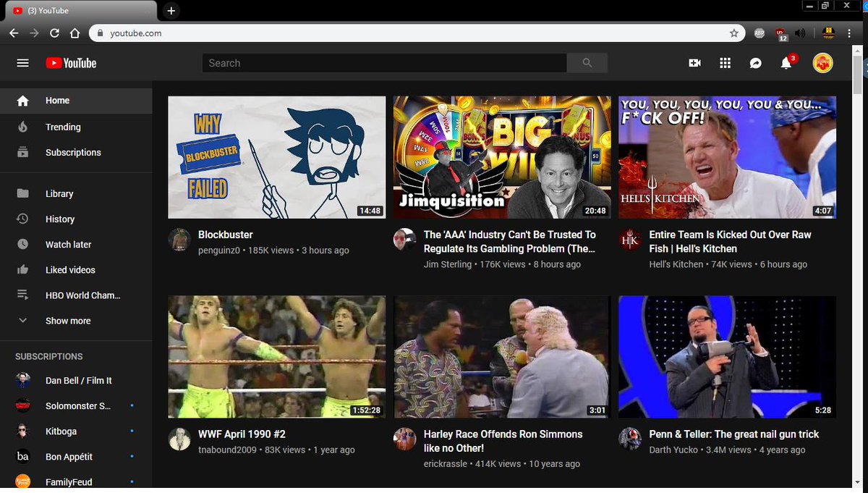The width and height of the screenshot is (868, 493).
Task: Click the Why Blockbuster Failed thumbnail
Action: point(277,157)
